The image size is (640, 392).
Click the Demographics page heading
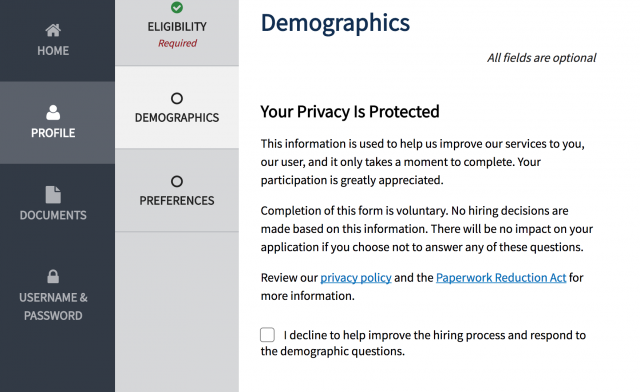click(335, 23)
